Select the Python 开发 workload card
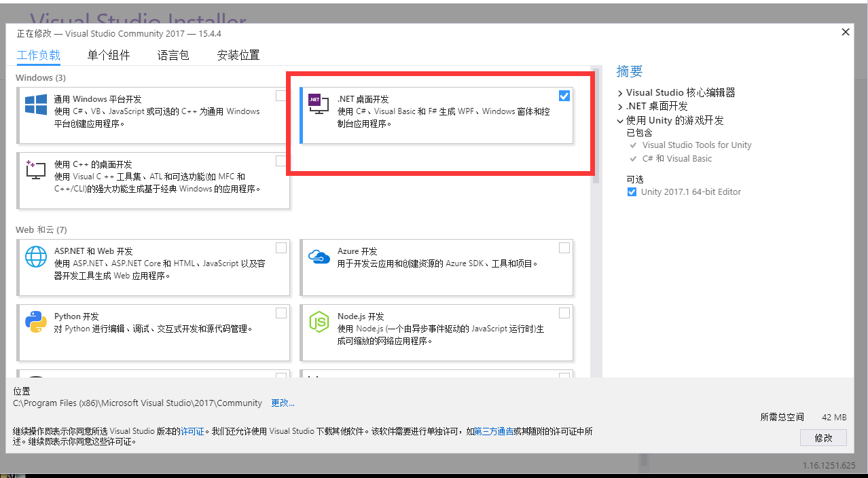This screenshot has width=868, height=478. 154,332
